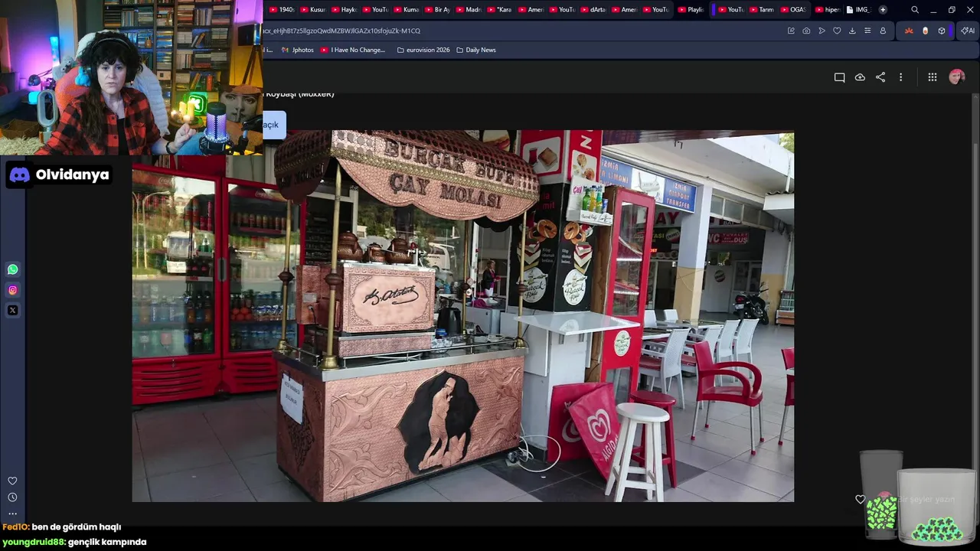This screenshot has width=980, height=551.
Task: Open the AI assistant button
Action: click(968, 31)
